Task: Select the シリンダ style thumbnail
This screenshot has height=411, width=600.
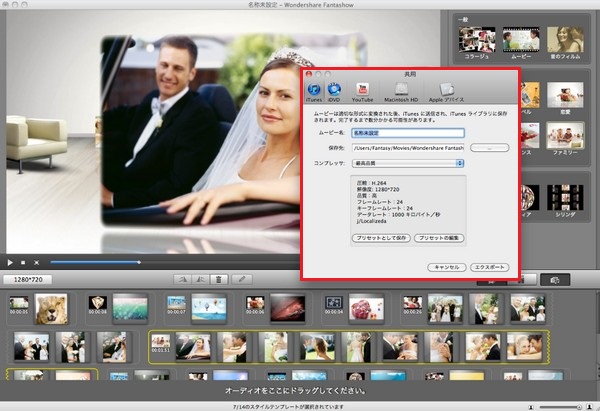Action: 565,197
